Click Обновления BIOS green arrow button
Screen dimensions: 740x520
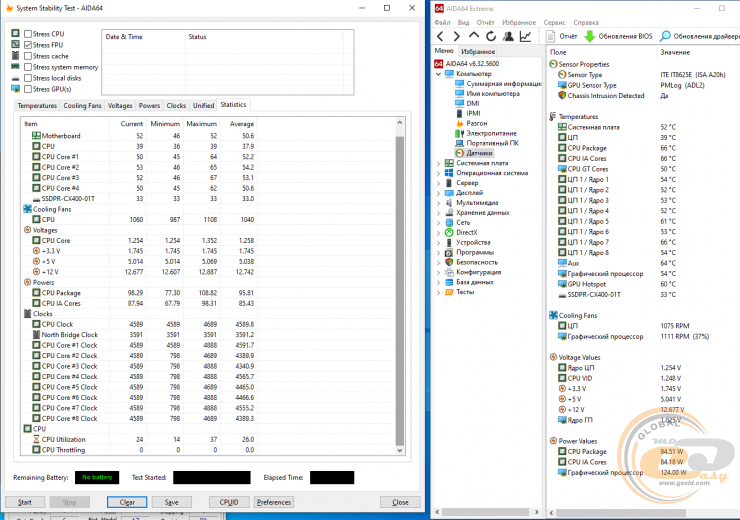point(619,36)
